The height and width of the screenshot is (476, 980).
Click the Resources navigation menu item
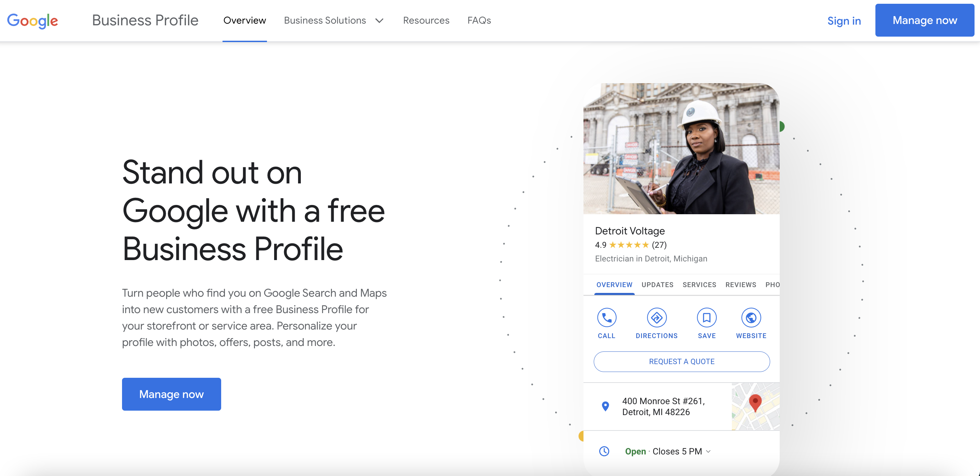(x=426, y=20)
